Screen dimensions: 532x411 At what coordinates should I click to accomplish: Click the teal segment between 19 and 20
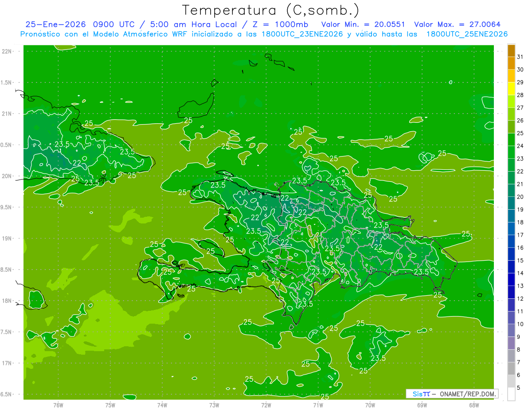click(511, 203)
